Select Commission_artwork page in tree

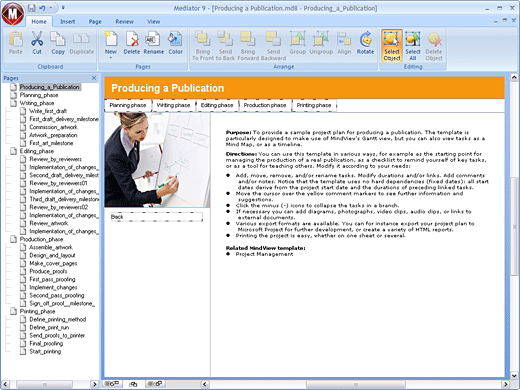click(x=53, y=127)
